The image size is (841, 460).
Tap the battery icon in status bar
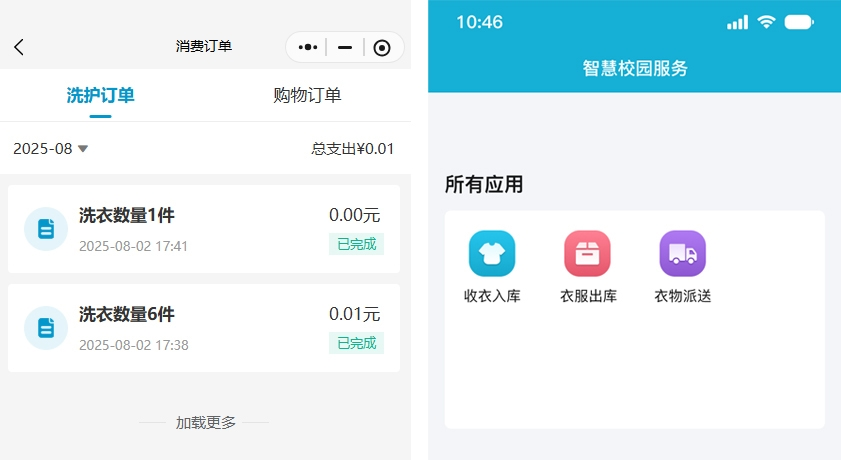(x=798, y=22)
